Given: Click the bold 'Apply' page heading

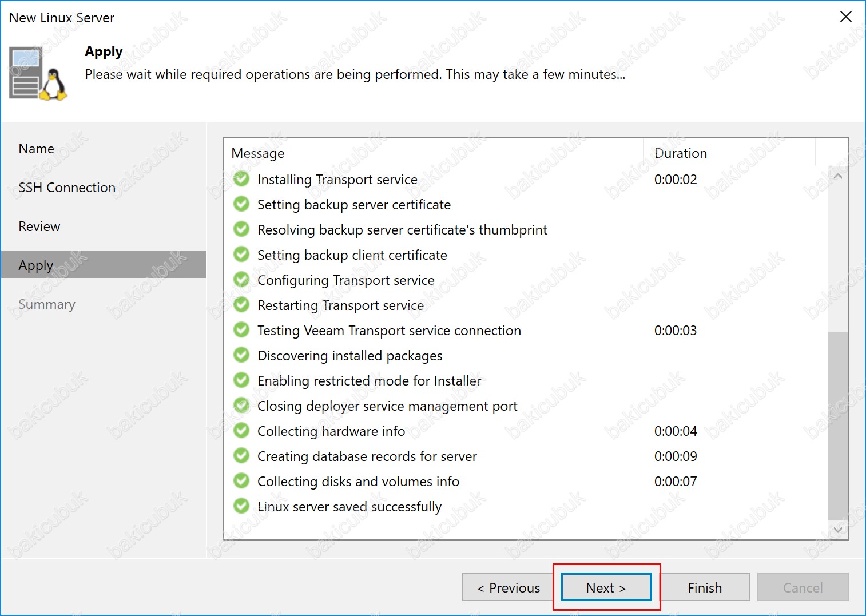Looking at the screenshot, I should pos(104,52).
